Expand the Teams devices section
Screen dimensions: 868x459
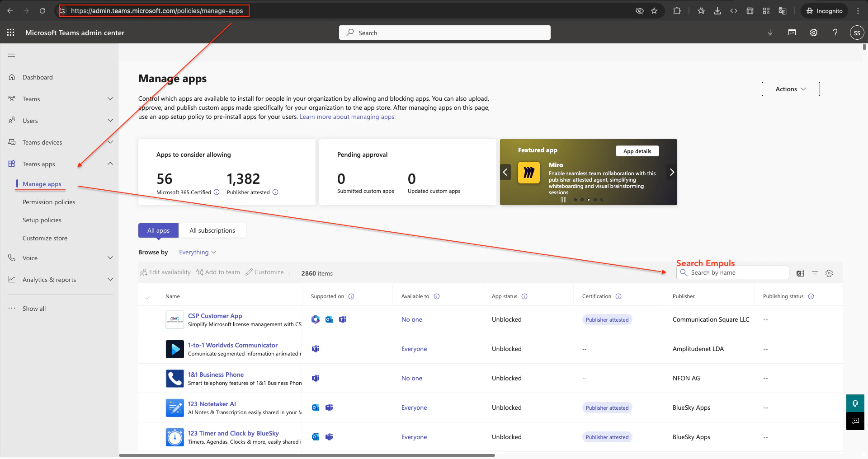point(110,142)
